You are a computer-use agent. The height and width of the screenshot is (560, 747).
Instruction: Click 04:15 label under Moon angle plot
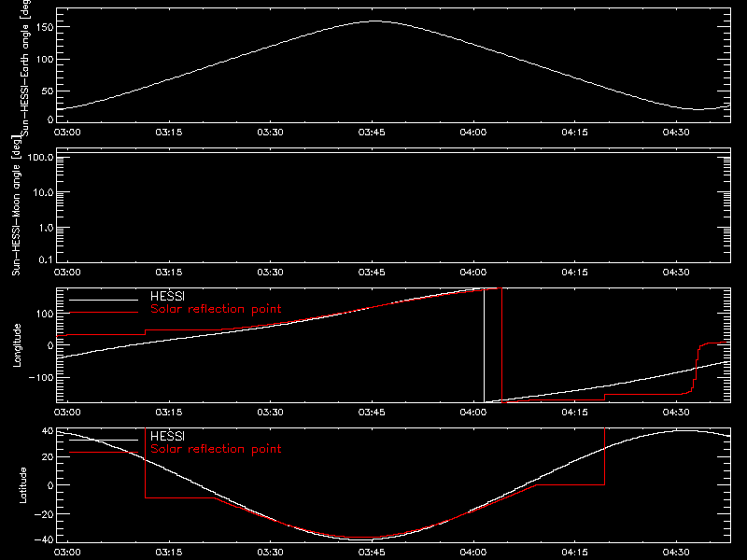574,273
